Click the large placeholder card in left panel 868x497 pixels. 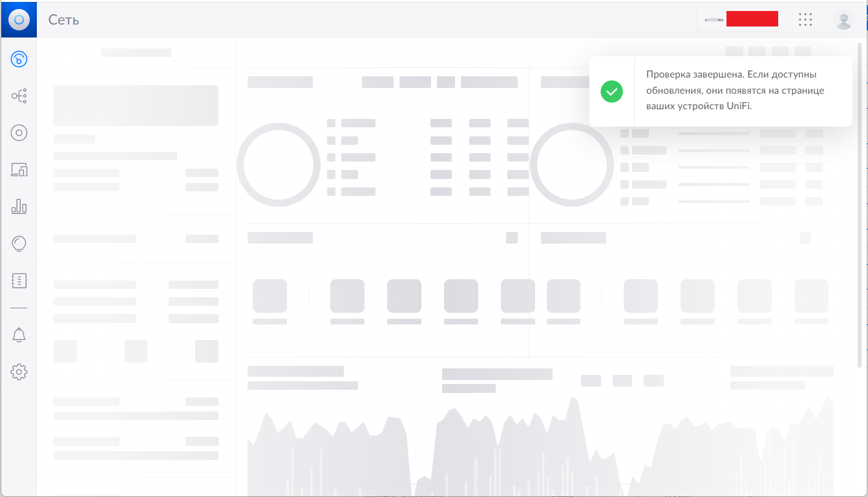136,105
